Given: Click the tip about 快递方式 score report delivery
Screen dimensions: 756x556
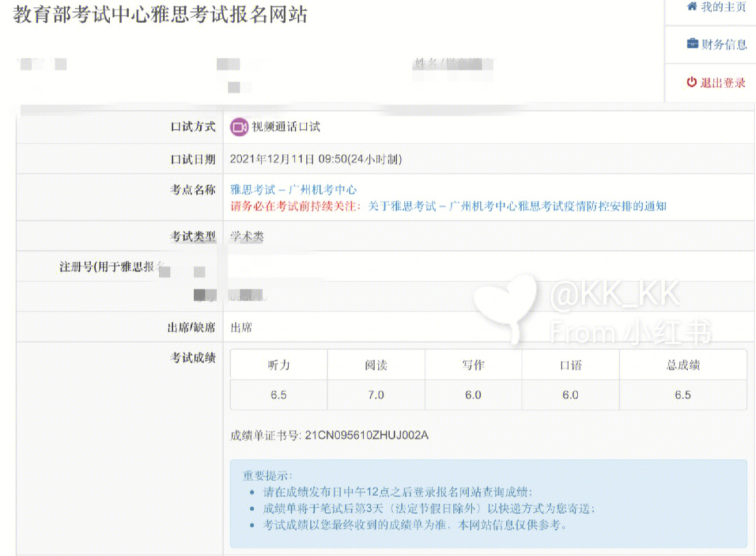Looking at the screenshot, I should [428, 509].
